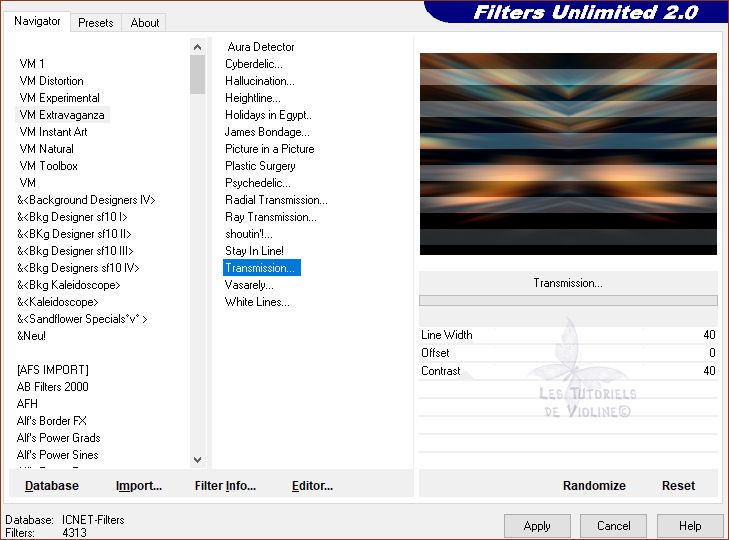Open the About tab

(x=145, y=22)
